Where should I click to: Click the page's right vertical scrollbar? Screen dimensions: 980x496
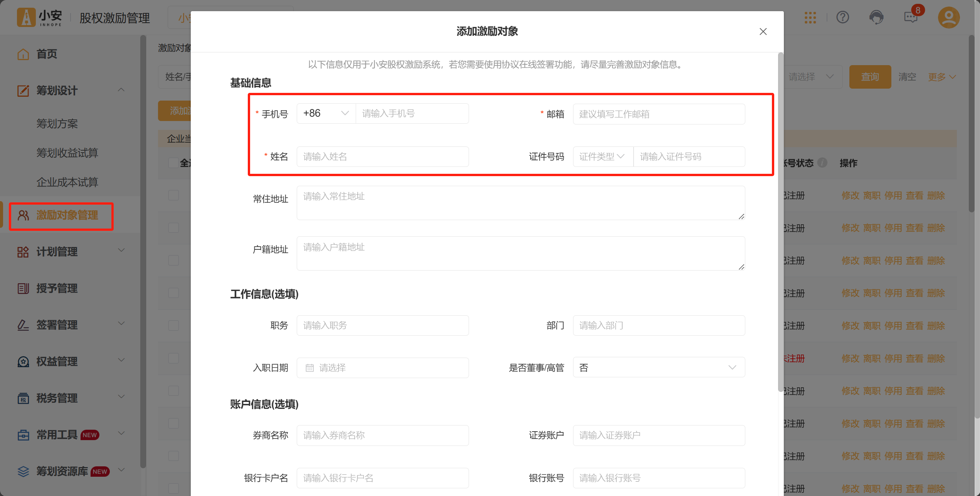coord(972,123)
